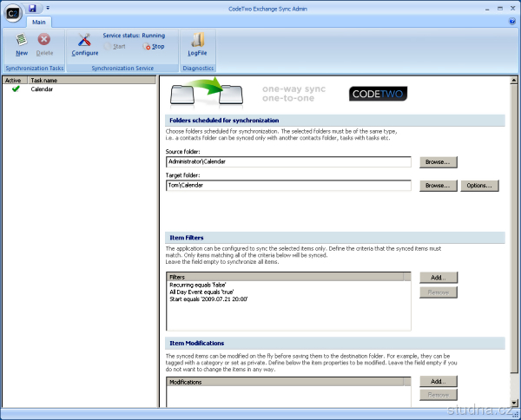This screenshot has width=521, height=420.
Task: Click the CODETWO logo
Action: [x=378, y=94]
